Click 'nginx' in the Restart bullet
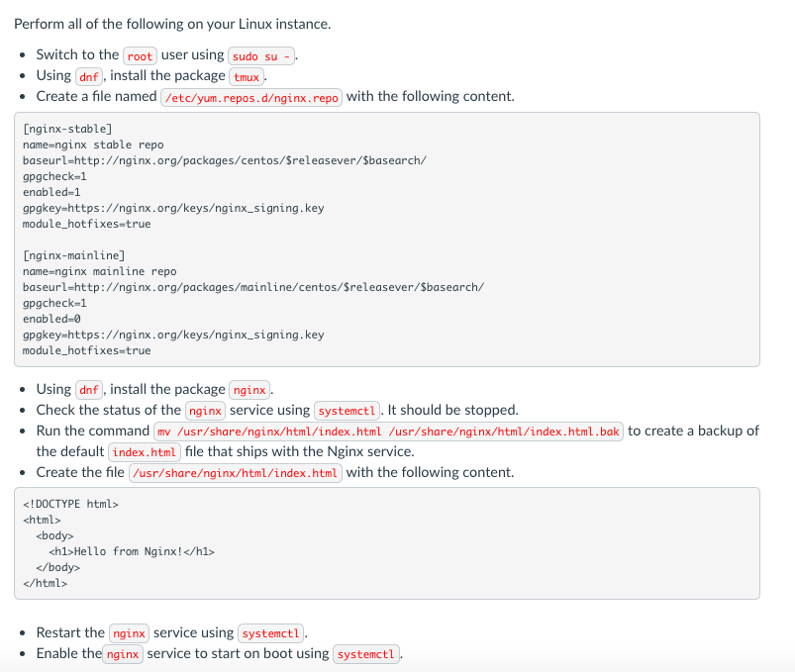This screenshot has width=795, height=672. click(x=130, y=634)
